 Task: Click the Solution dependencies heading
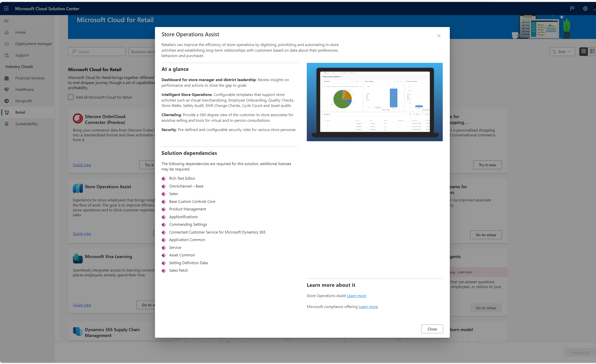point(189,153)
